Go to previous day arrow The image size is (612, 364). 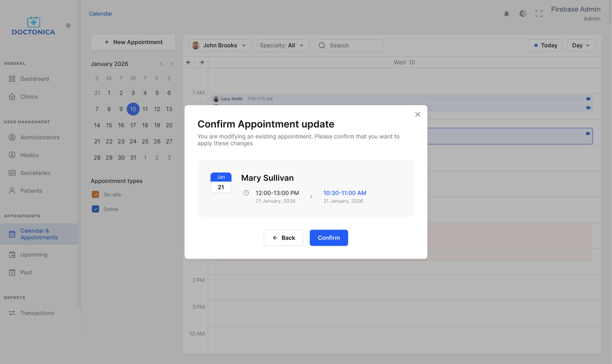coord(189,62)
